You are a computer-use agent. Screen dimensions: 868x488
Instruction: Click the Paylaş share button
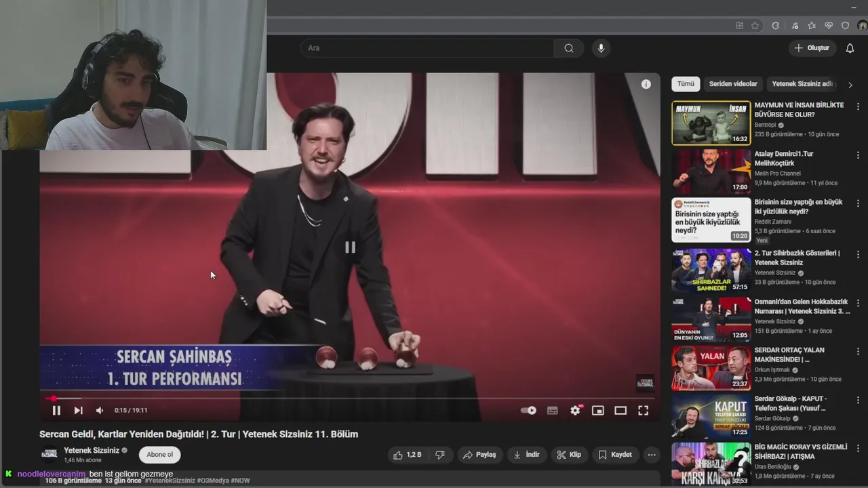tap(479, 455)
